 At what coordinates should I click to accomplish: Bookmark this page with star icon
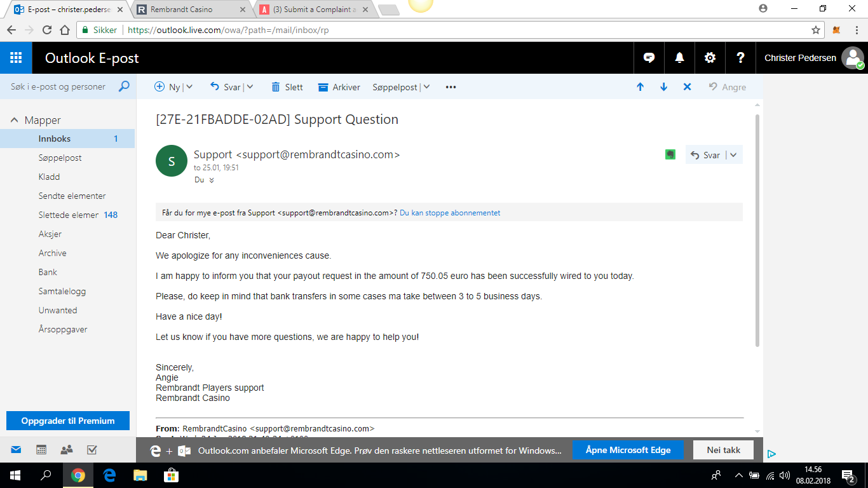816,30
